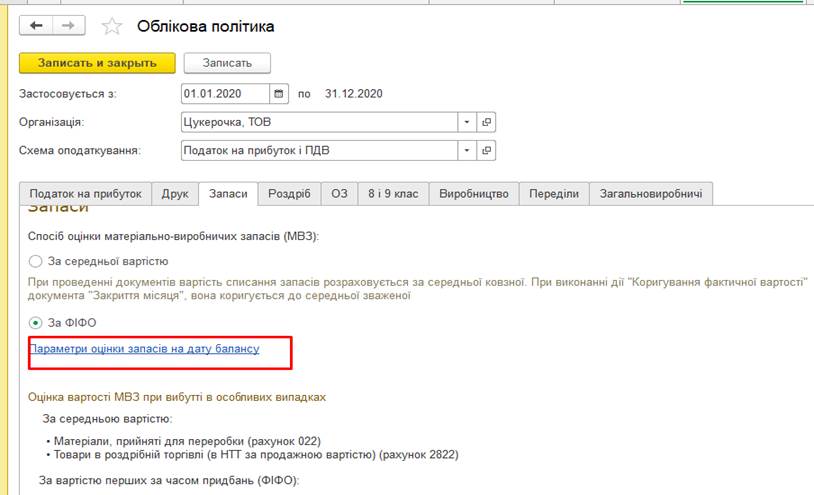This screenshot has width=814, height=495.
Task: Select the За середньої вартістю radio option
Action: tap(36, 261)
